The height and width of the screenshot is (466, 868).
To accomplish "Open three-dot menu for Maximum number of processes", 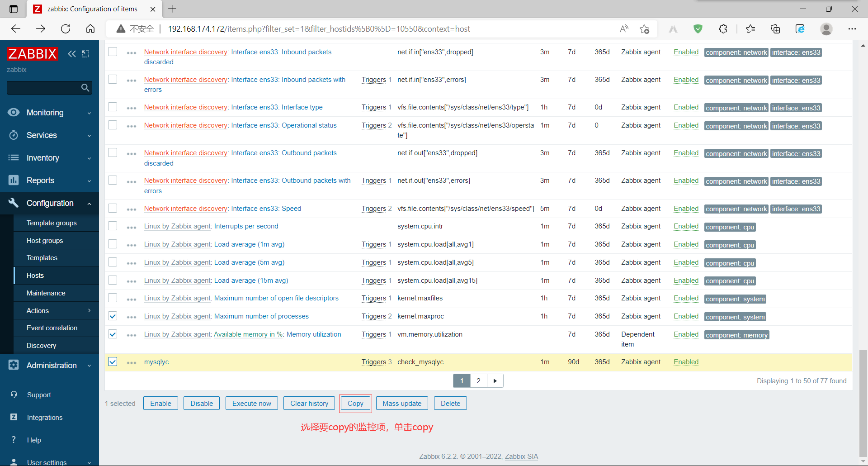I will click(x=132, y=317).
